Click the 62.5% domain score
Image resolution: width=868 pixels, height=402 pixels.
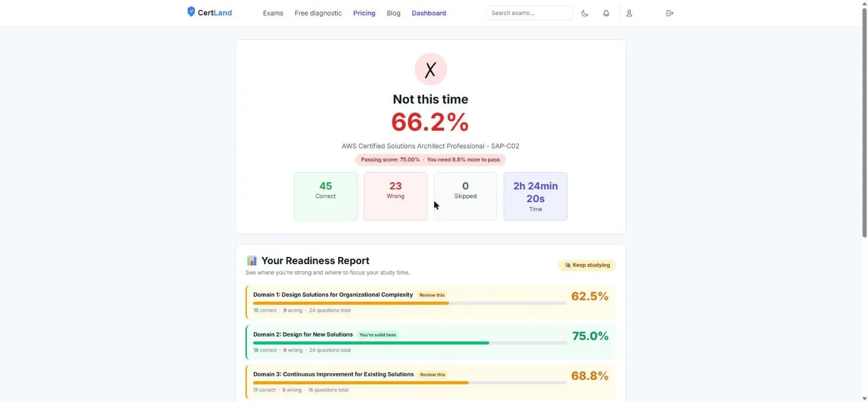click(590, 296)
